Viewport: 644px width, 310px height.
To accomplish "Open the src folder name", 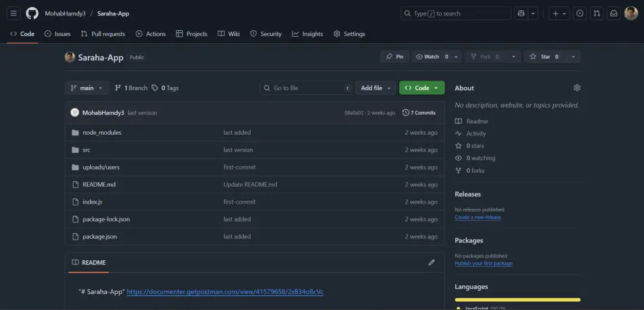I will click(x=86, y=150).
